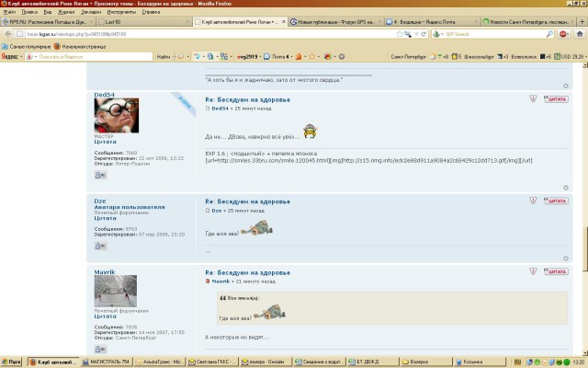Screen dimensions: 588x368
Task: Click the magnifier search icon in QIP Search box
Action: click(549, 34)
